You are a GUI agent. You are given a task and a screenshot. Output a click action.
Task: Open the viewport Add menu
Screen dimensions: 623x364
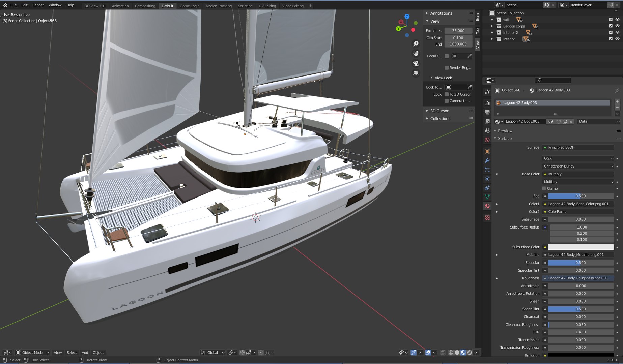85,353
